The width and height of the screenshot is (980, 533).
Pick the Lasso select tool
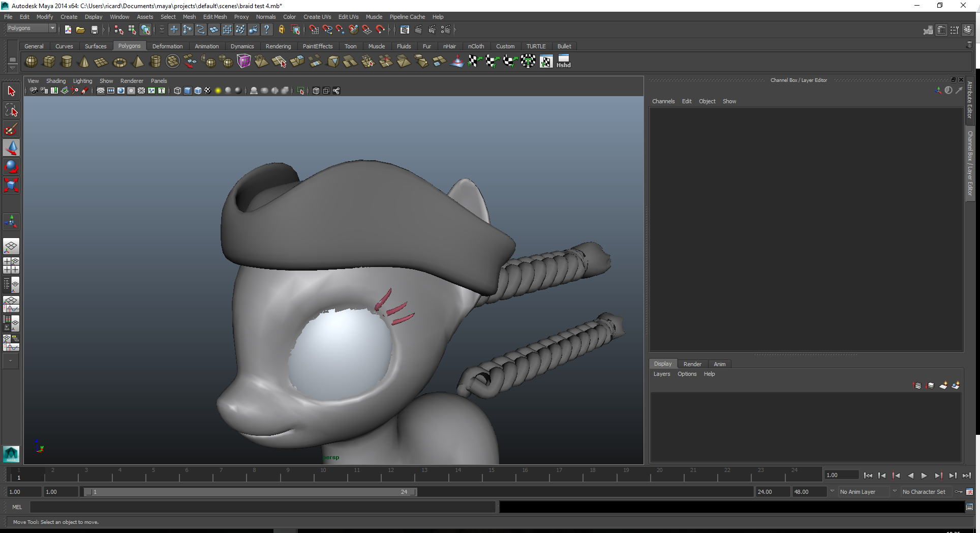click(x=11, y=110)
